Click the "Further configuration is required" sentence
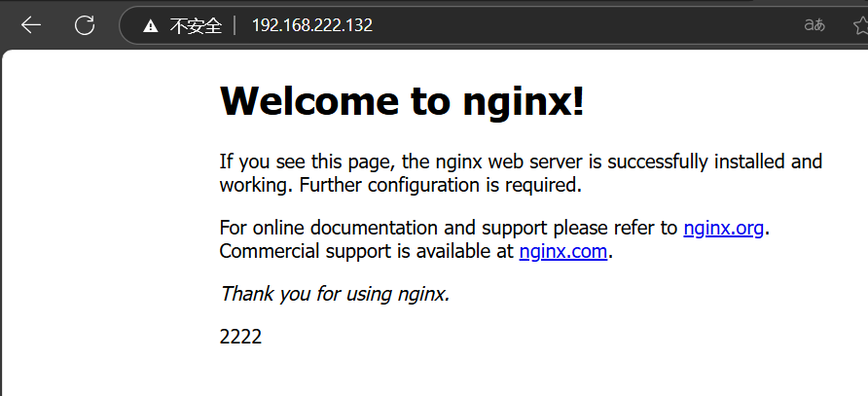Screen dimensions: 868x396 (x=441, y=185)
